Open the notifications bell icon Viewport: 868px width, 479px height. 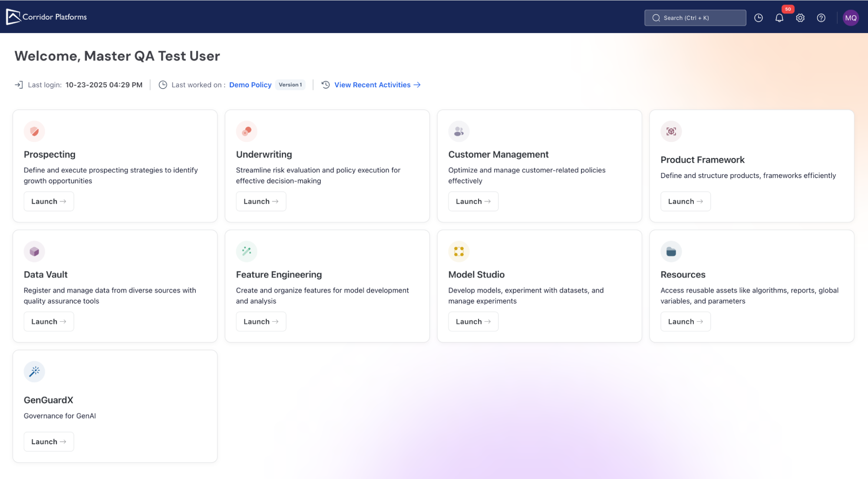tap(779, 18)
